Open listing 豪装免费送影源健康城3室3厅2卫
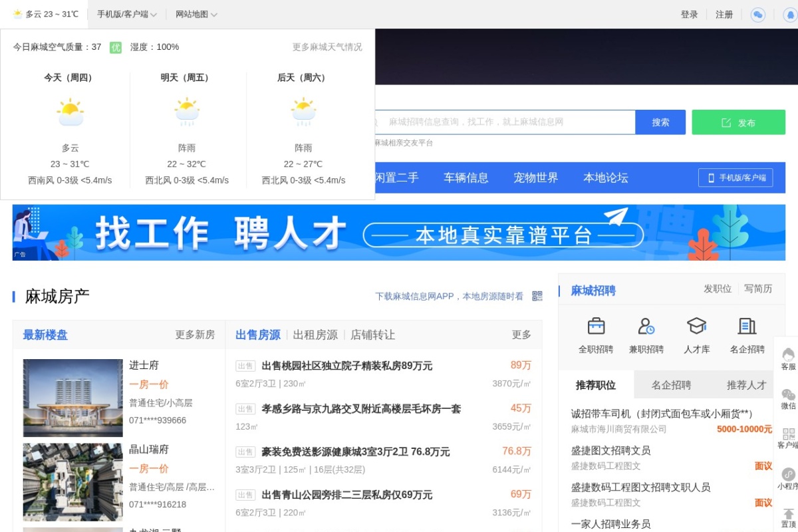The width and height of the screenshot is (798, 532). coord(356,452)
